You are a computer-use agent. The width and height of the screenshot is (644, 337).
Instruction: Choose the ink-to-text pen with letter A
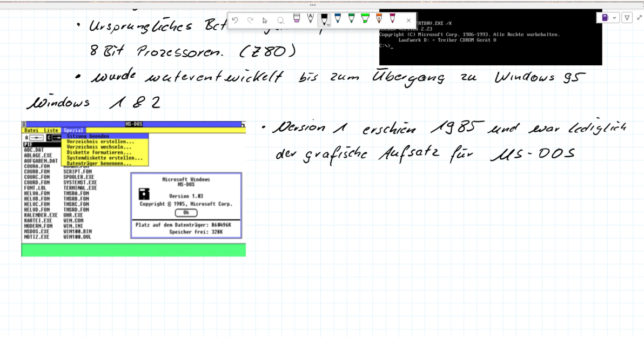pyautogui.click(x=311, y=18)
